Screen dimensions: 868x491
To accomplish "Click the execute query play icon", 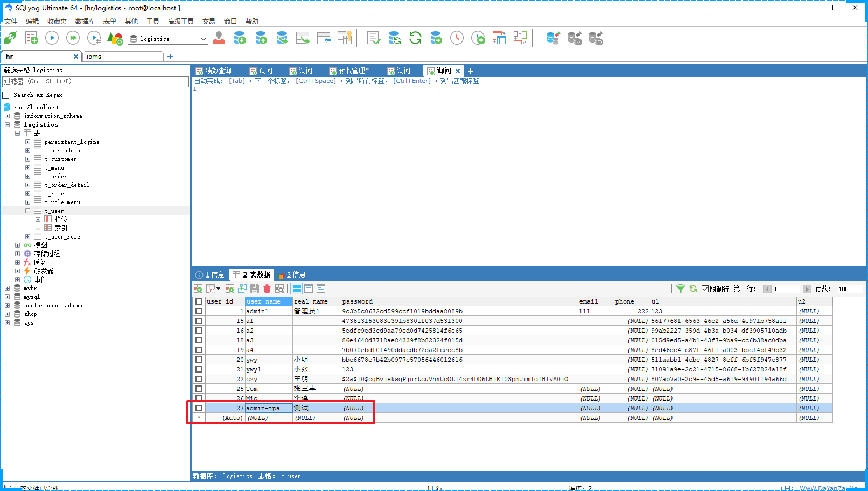I will point(52,38).
